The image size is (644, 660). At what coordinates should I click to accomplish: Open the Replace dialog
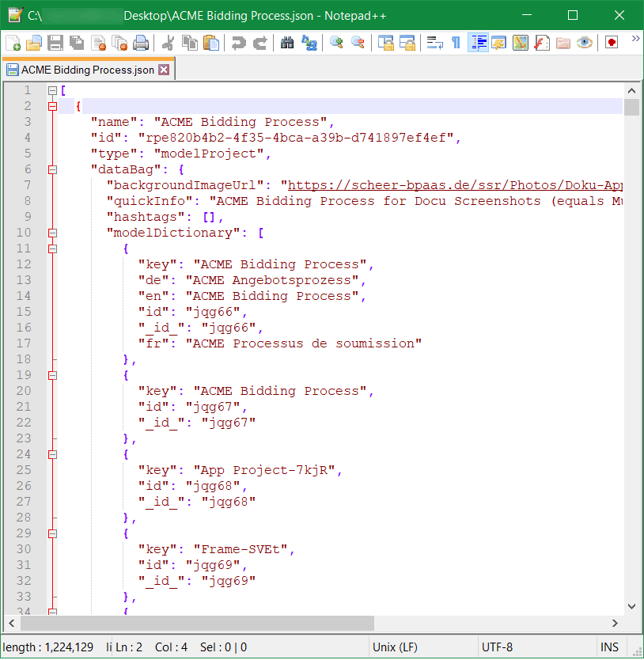tap(309, 43)
